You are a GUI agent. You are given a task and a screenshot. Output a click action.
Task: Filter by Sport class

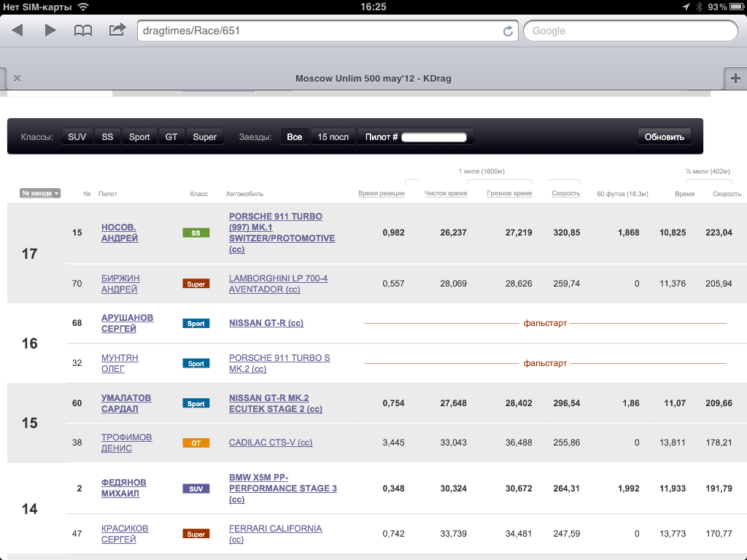pos(139,137)
